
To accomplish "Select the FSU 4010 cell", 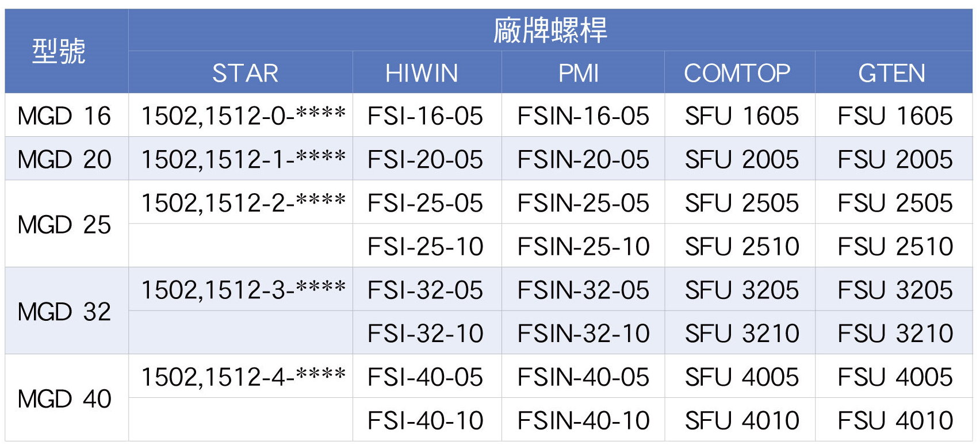I will (x=895, y=420).
